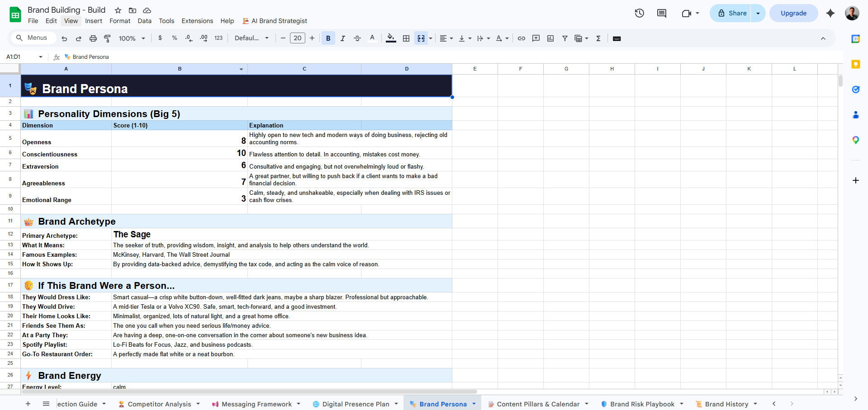Open the vertical align dropdown
The height and width of the screenshot is (410, 868).
click(465, 38)
